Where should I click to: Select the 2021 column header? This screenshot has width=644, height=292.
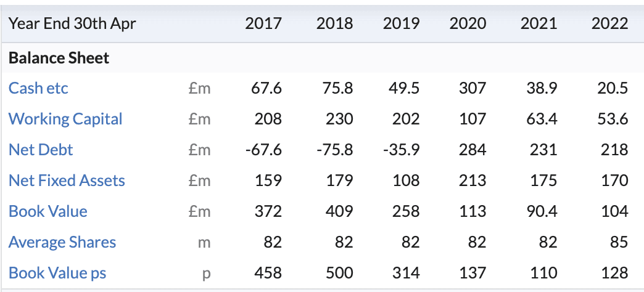coord(539,24)
